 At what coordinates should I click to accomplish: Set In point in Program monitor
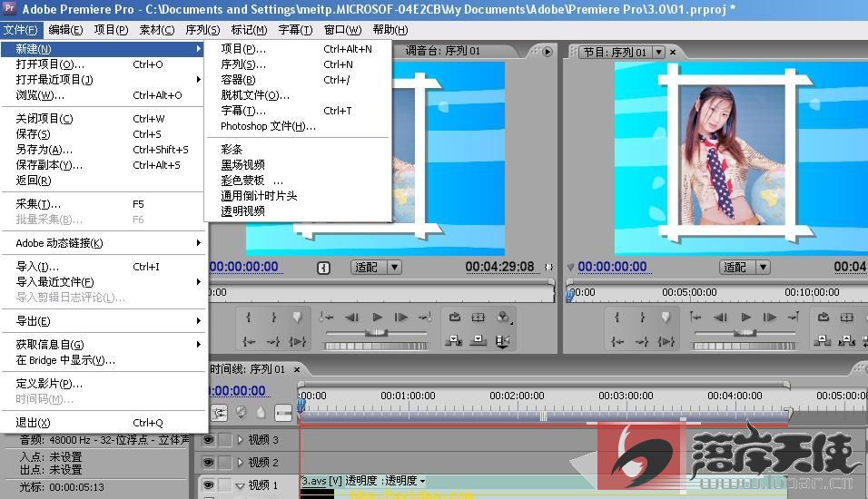pyautogui.click(x=617, y=317)
